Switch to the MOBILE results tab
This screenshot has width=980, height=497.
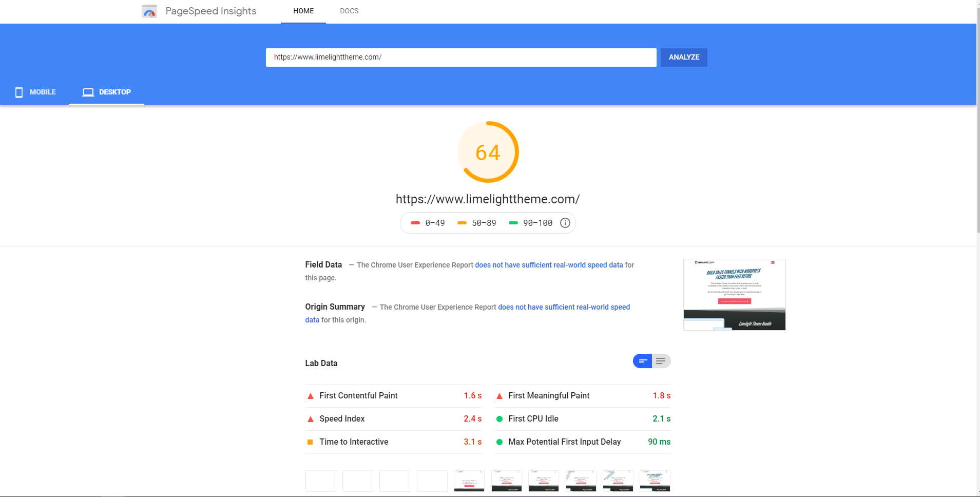click(x=35, y=92)
